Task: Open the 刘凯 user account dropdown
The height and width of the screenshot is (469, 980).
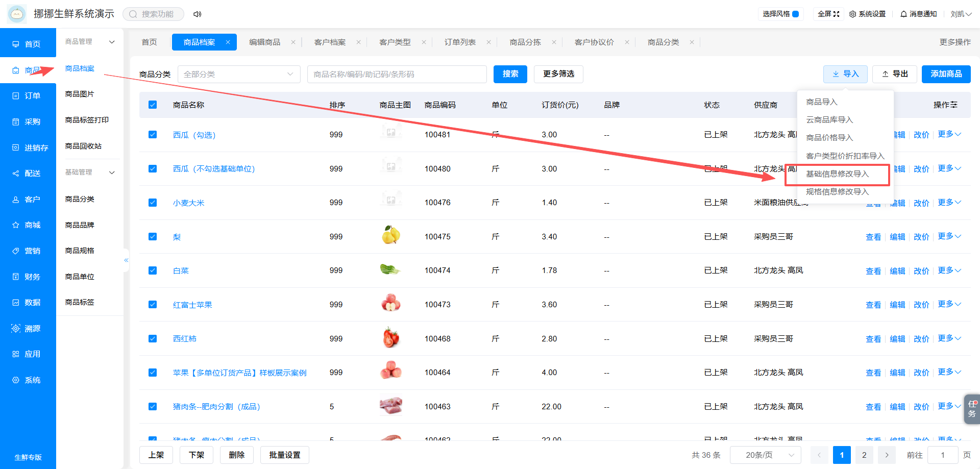Action: click(961, 14)
